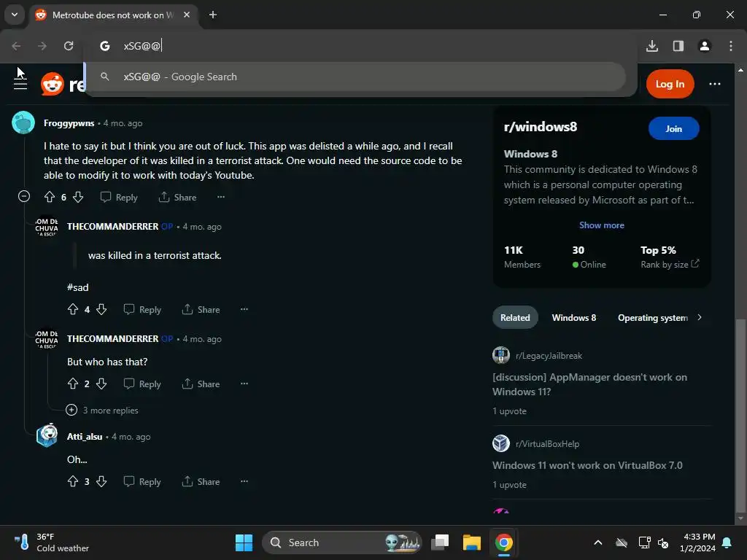
Task: Open the Reddit header three-dot menu
Action: 715,84
